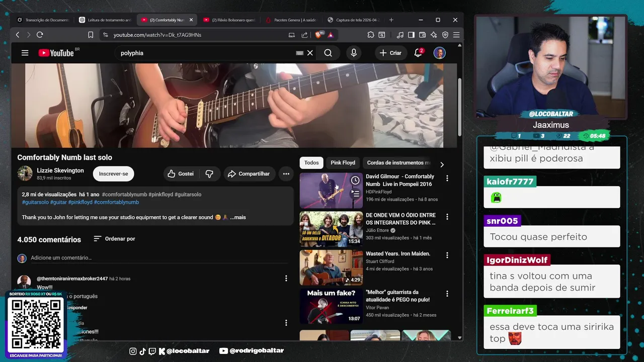Add David Gilmour video to queue

pos(355,193)
